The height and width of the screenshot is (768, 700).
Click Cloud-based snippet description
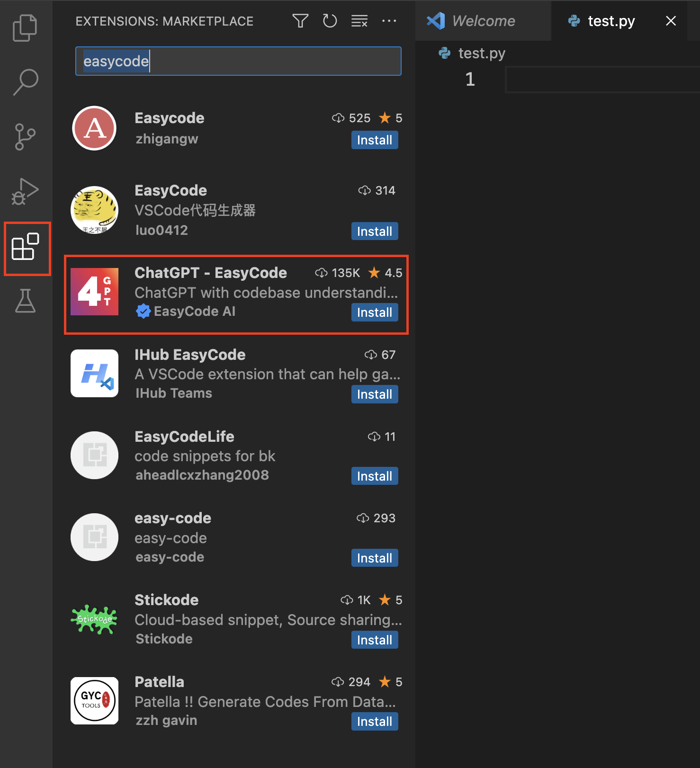pyautogui.click(x=268, y=620)
